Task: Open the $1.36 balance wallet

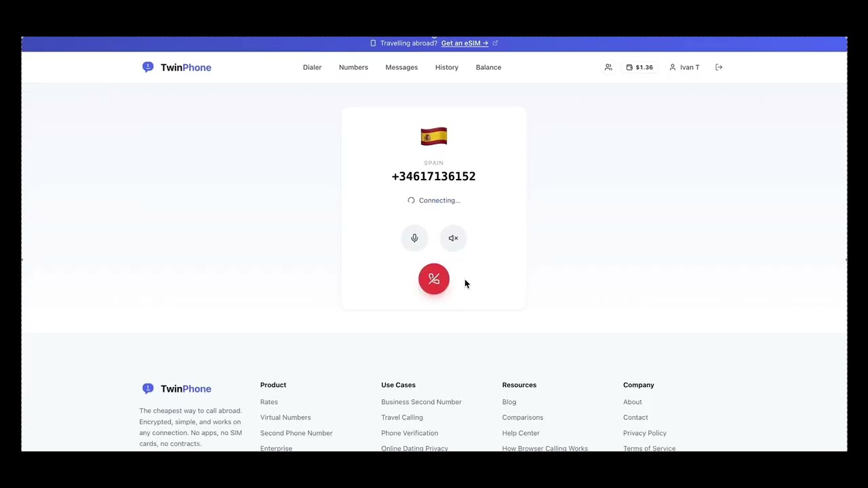Action: pyautogui.click(x=639, y=67)
